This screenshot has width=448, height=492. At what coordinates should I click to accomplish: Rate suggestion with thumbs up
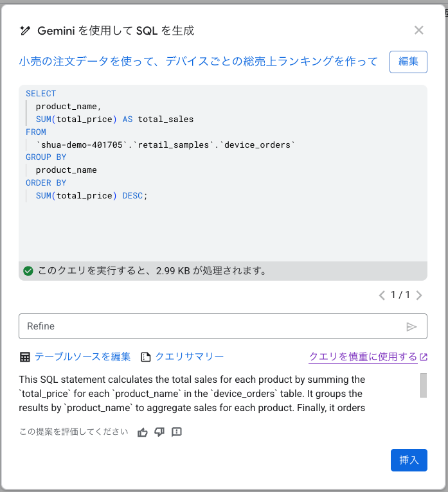click(143, 432)
